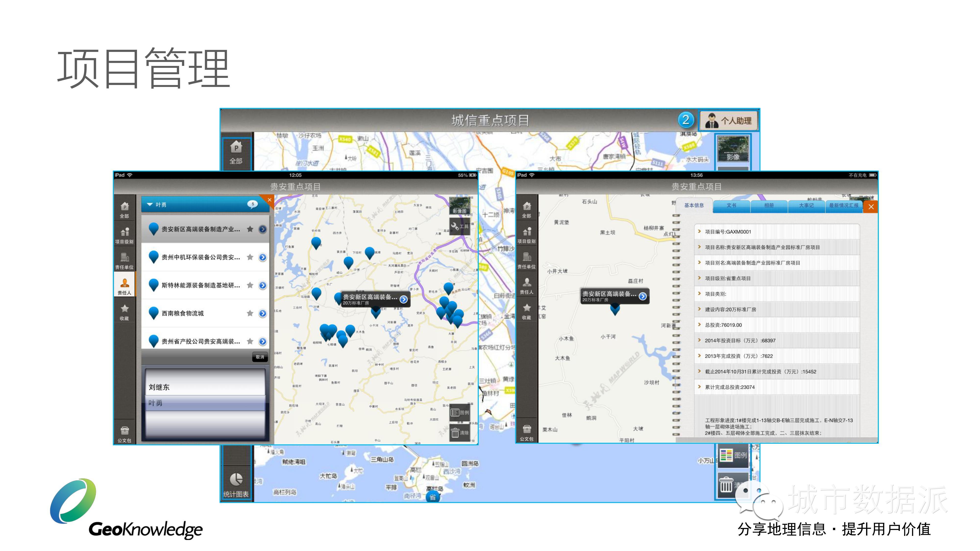Open 收藏 in the left iPad sidebar
Image resolution: width=980 pixels, height=551 pixels.
pos(124,312)
